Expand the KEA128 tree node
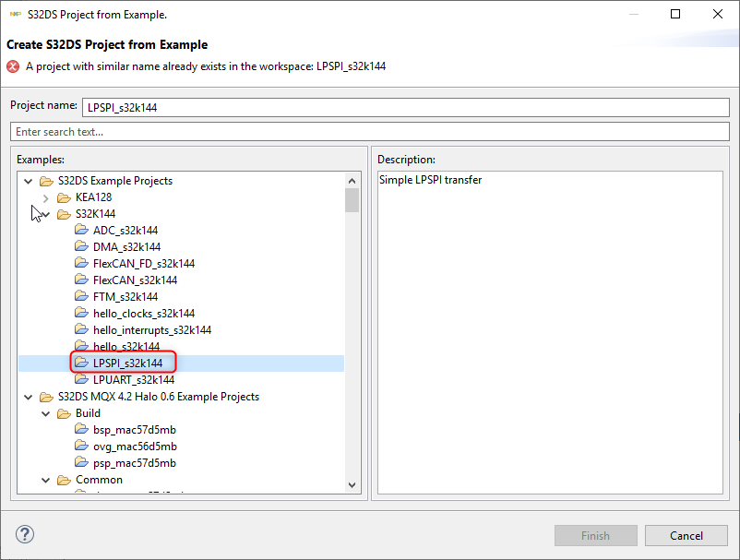Image resolution: width=740 pixels, height=560 pixels. [46, 197]
